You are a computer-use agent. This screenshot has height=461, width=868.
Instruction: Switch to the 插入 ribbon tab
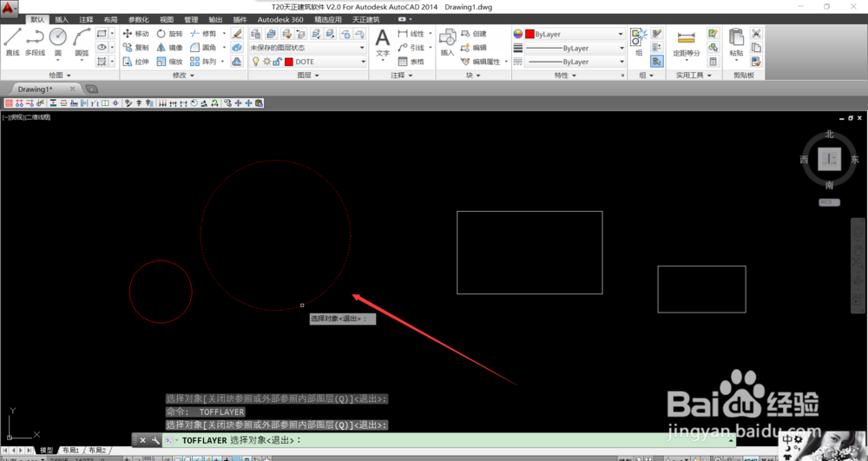[62, 19]
